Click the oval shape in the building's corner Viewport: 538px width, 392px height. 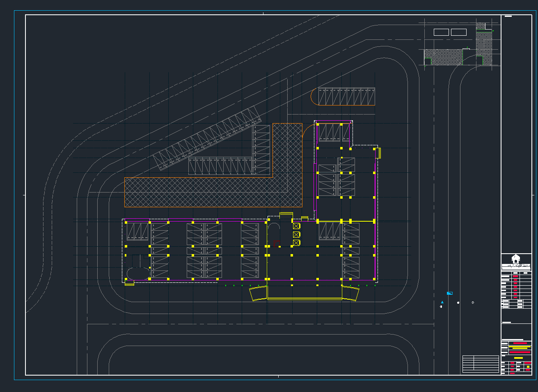(x=138, y=273)
